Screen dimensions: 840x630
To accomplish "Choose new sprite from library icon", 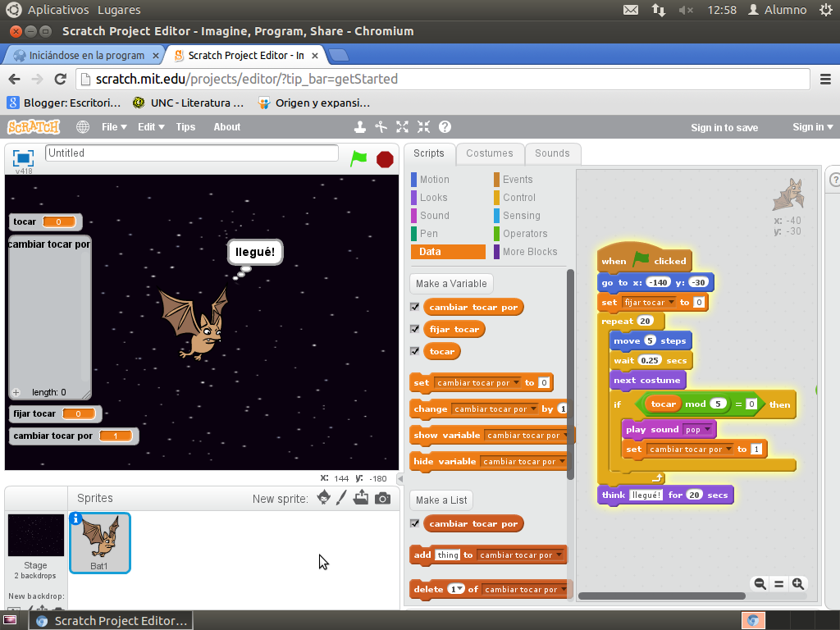I will click(x=323, y=498).
